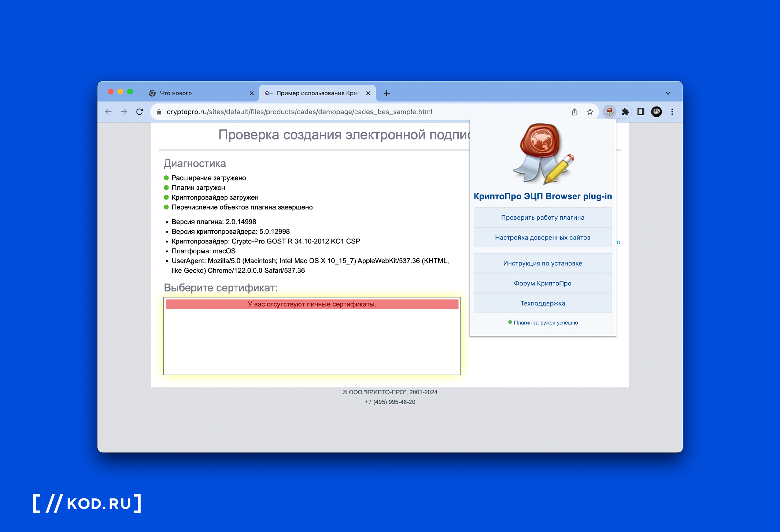Open "Инструкция по установке"
The width and height of the screenshot is (780, 532).
(542, 263)
